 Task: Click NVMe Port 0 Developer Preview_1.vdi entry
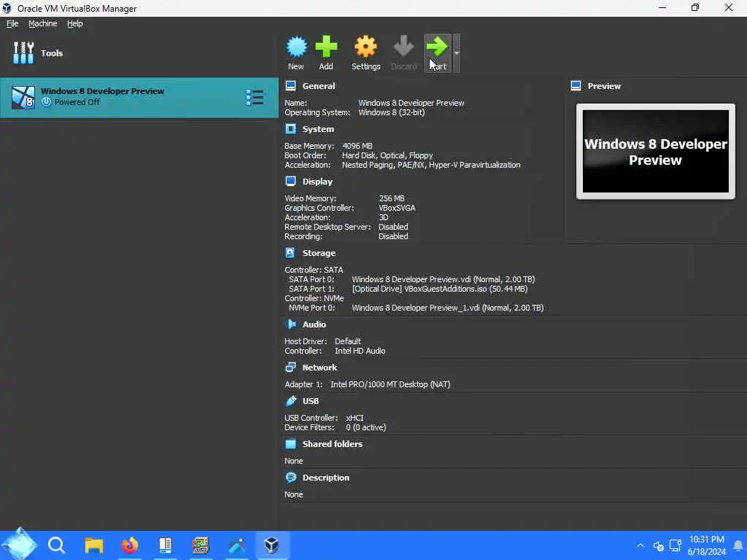[x=447, y=308]
